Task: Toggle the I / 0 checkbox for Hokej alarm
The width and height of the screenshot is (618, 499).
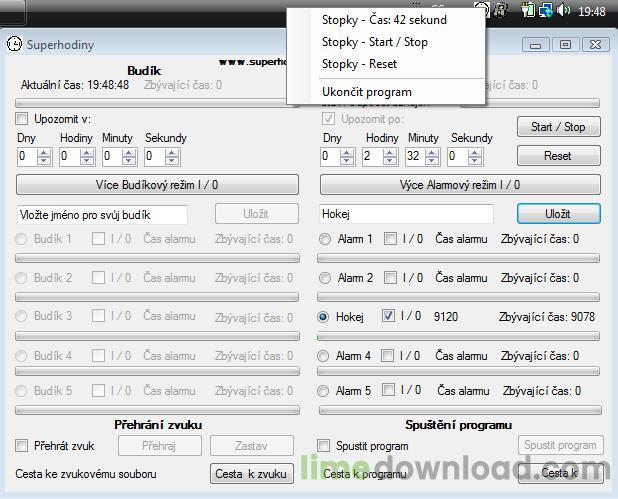Action: [389, 317]
